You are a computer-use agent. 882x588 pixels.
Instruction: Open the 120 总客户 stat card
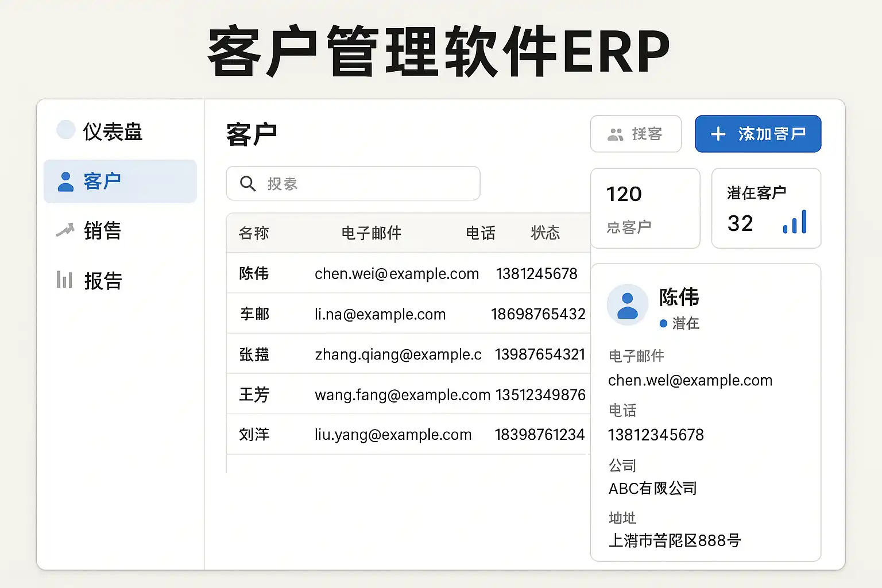click(x=645, y=208)
